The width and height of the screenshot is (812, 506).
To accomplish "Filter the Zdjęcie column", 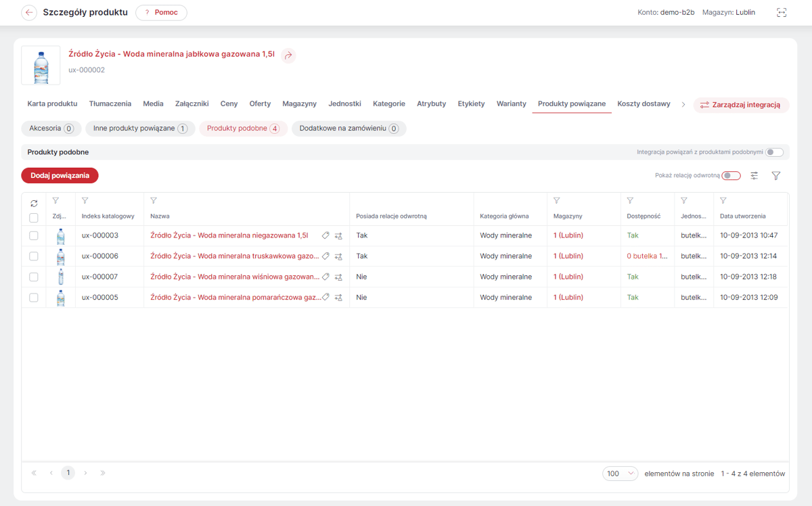I will [x=55, y=201].
